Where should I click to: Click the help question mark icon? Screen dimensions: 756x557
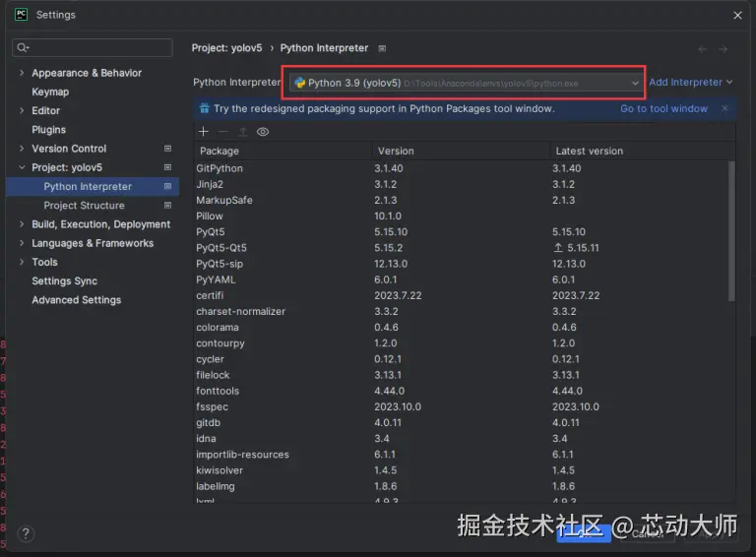coord(26,533)
